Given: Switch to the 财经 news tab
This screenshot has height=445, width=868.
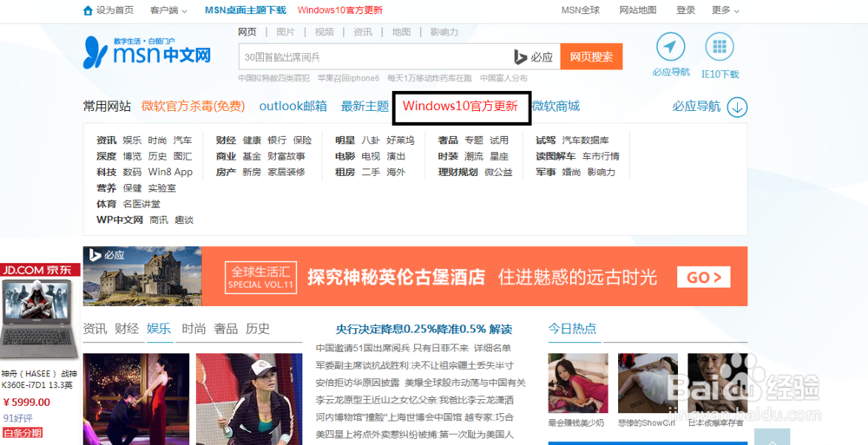Looking at the screenshot, I should (127, 329).
